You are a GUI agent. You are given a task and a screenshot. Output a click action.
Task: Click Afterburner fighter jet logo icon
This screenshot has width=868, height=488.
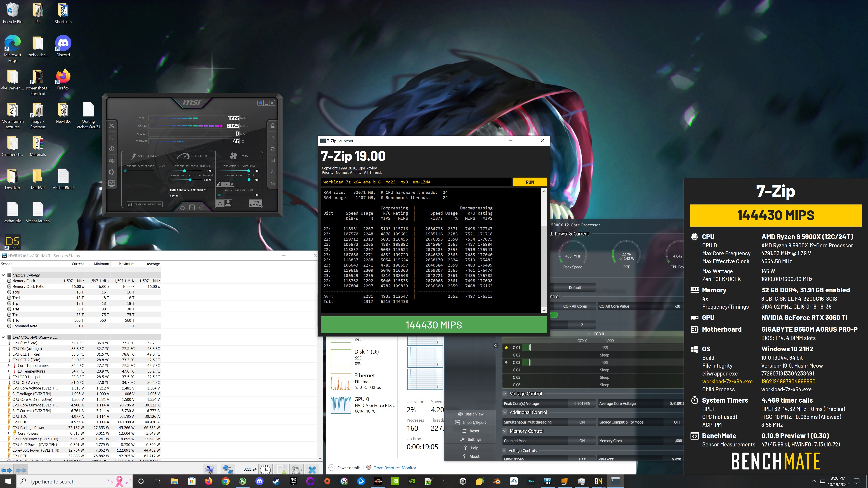click(x=111, y=126)
